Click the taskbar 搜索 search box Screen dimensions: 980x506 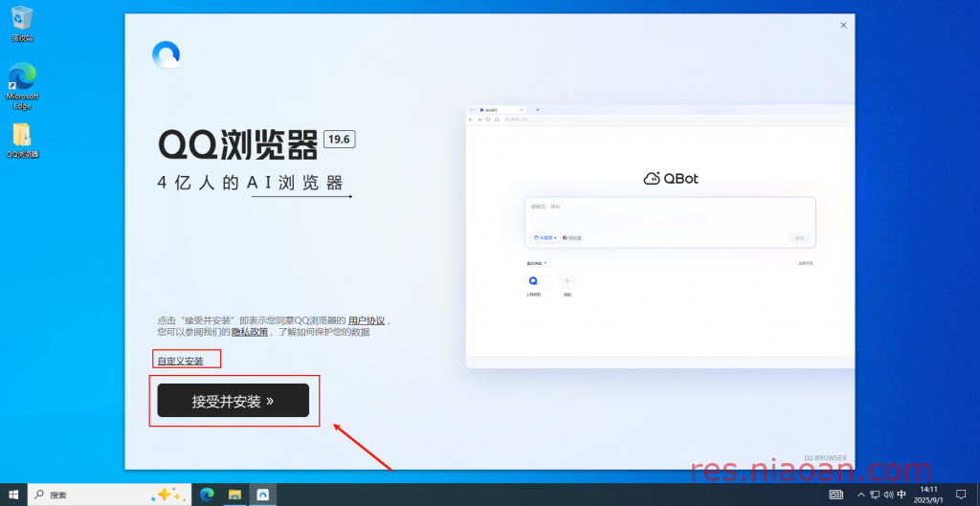[x=109, y=495]
